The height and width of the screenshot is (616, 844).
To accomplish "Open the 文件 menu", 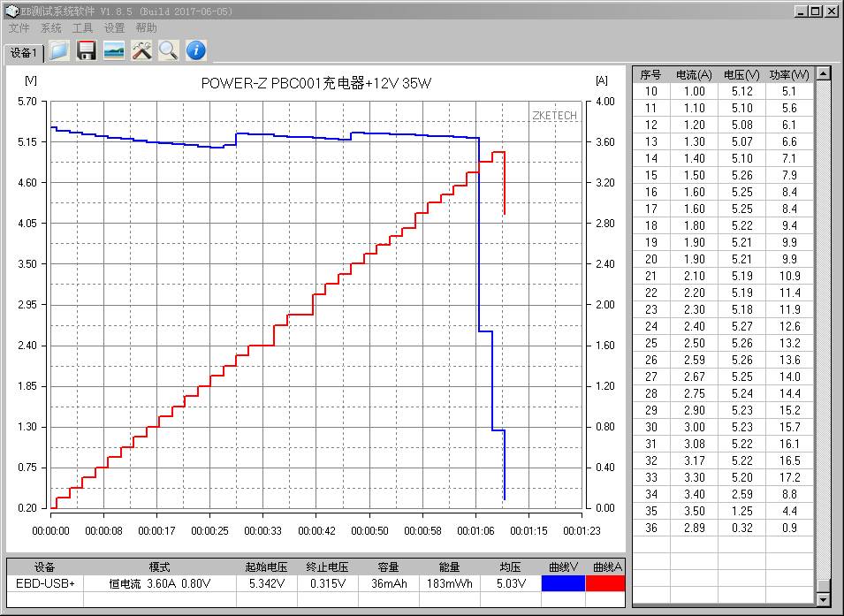I will [19, 28].
